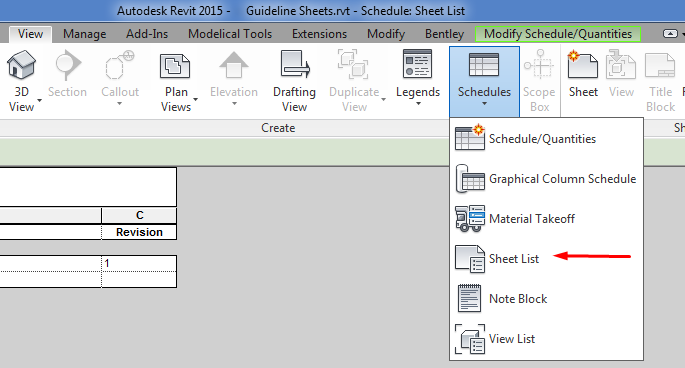
Task: Select the Section tool icon
Action: (67, 65)
